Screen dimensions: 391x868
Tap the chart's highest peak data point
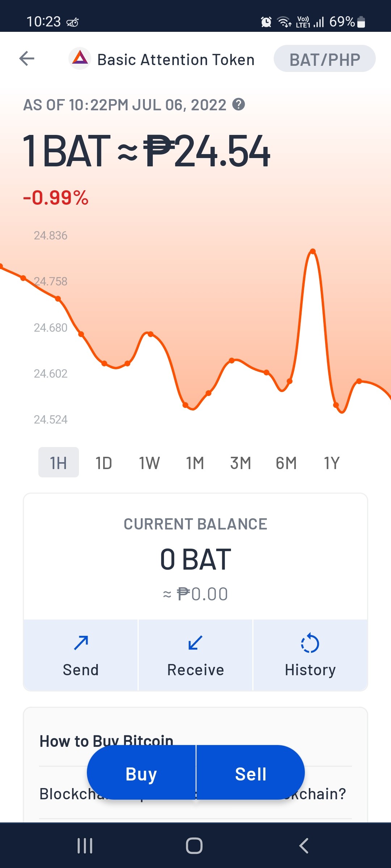(313, 251)
